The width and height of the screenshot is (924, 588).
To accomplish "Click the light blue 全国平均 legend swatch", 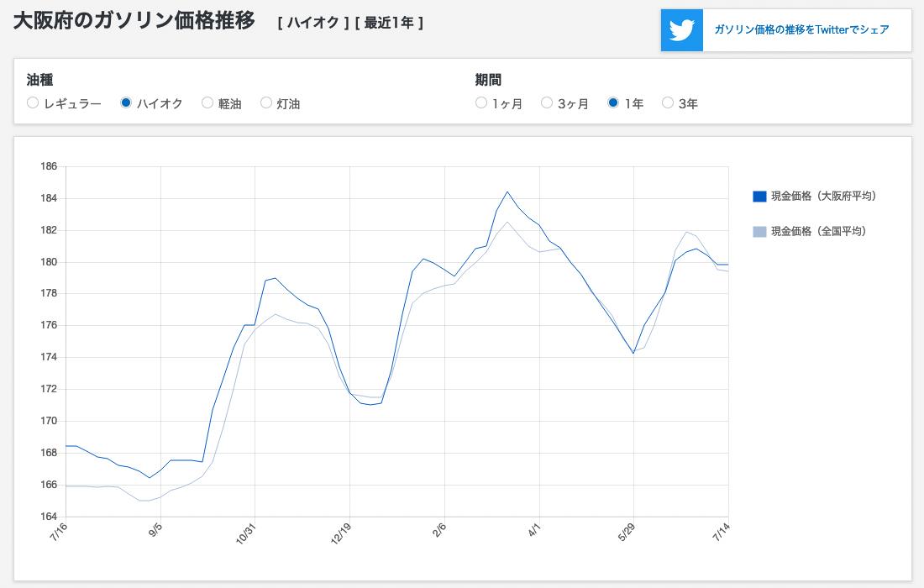I will point(759,232).
